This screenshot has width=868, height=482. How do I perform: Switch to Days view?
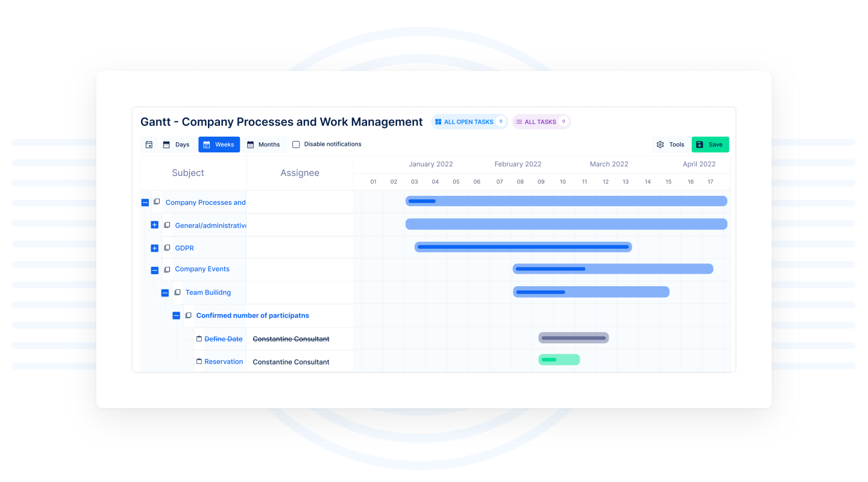click(x=176, y=145)
